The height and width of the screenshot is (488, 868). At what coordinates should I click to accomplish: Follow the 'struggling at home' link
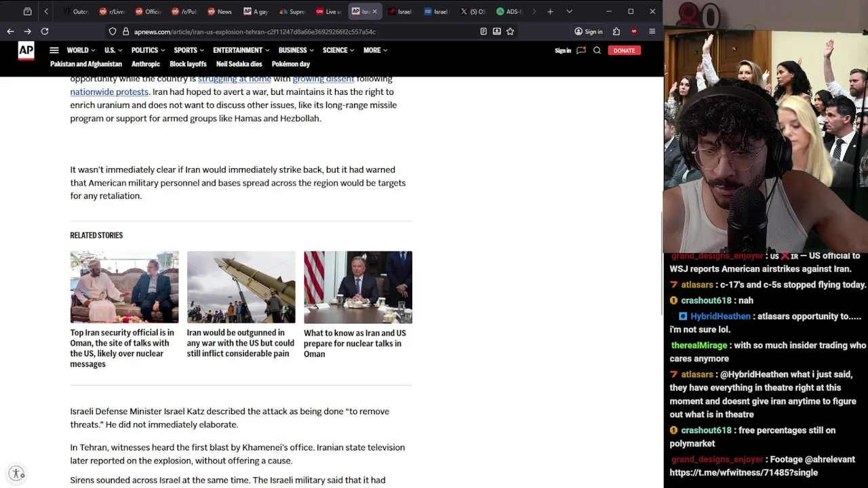235,79
